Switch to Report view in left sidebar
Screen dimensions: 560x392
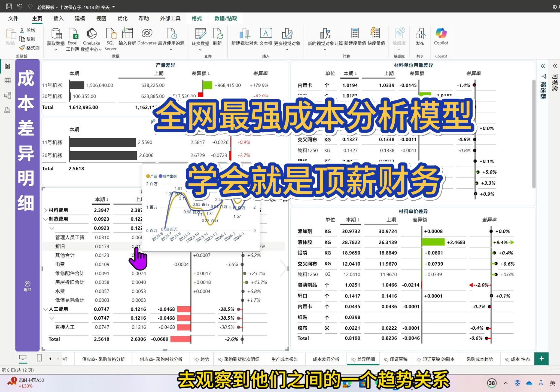click(x=8, y=66)
